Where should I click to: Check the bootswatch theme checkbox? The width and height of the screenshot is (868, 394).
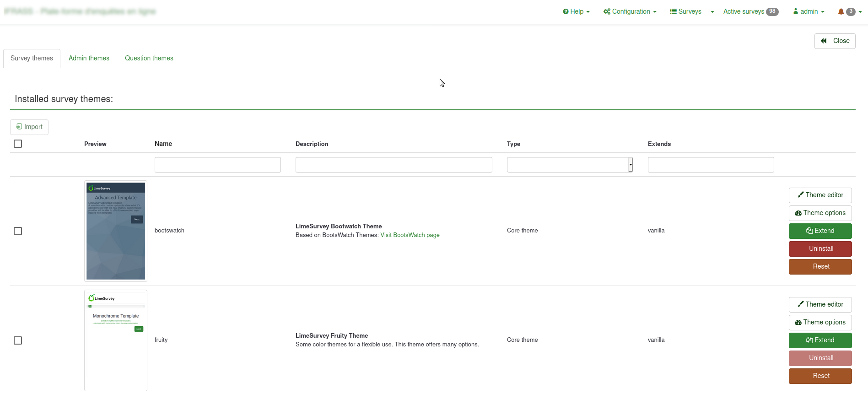click(x=18, y=232)
